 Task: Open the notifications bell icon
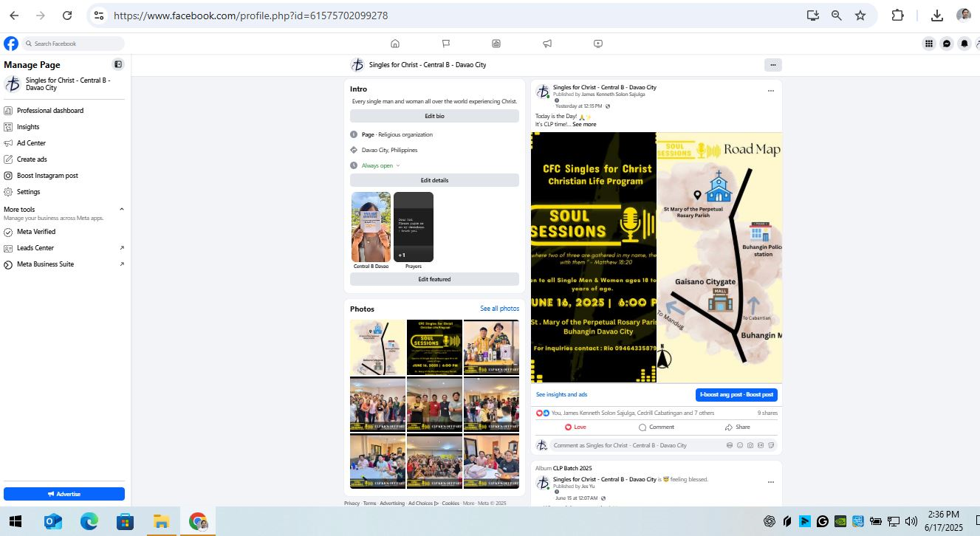pyautogui.click(x=964, y=44)
